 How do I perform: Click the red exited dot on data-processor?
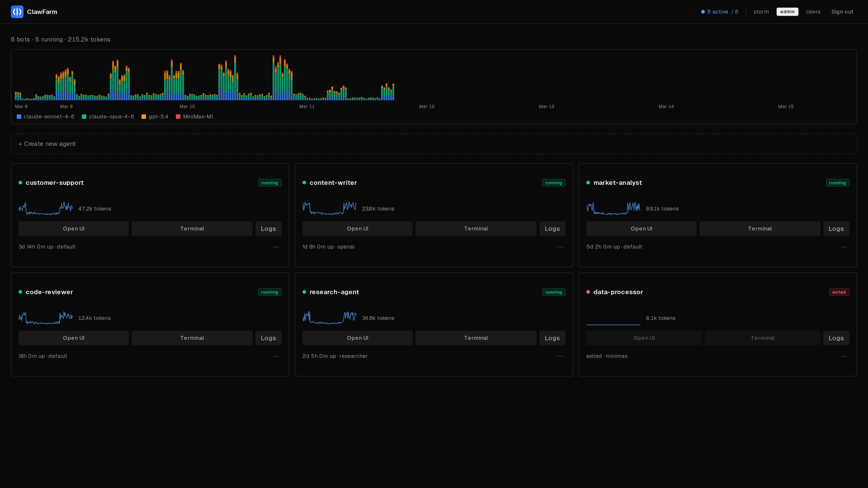[x=588, y=292]
